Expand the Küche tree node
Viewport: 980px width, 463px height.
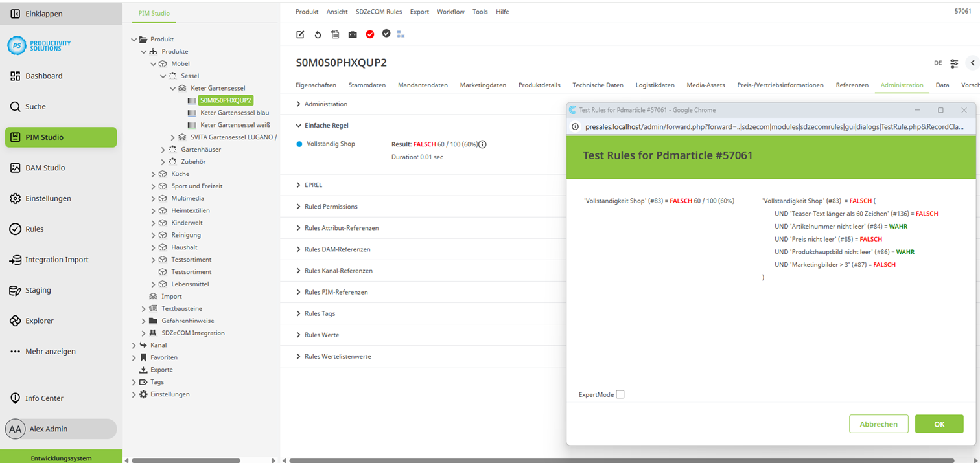tap(154, 174)
